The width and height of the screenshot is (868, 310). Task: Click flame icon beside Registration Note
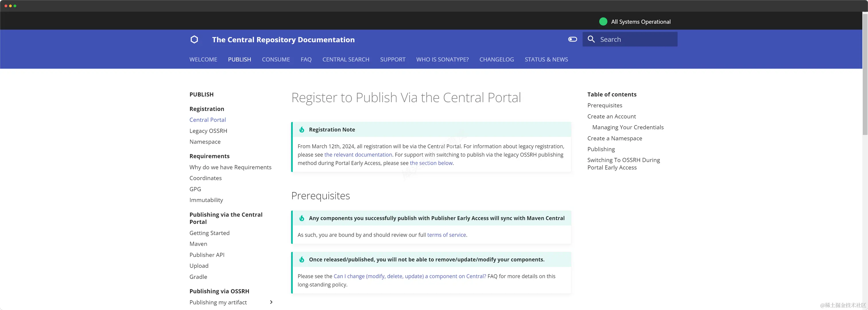(x=302, y=130)
